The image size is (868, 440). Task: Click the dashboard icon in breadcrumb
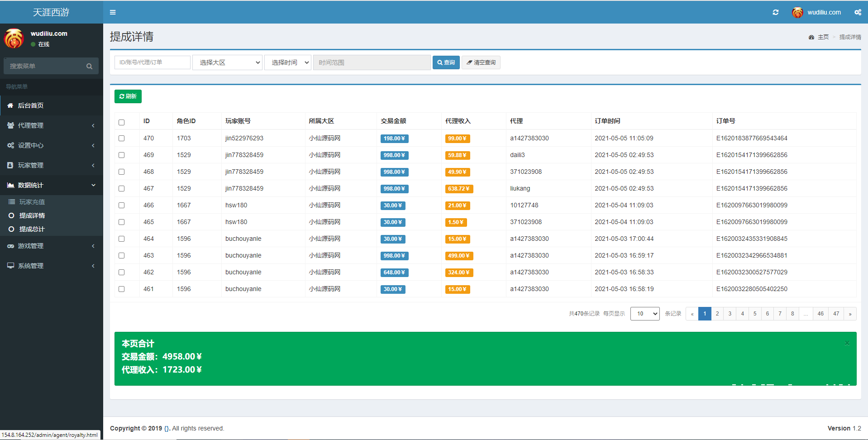coord(811,37)
